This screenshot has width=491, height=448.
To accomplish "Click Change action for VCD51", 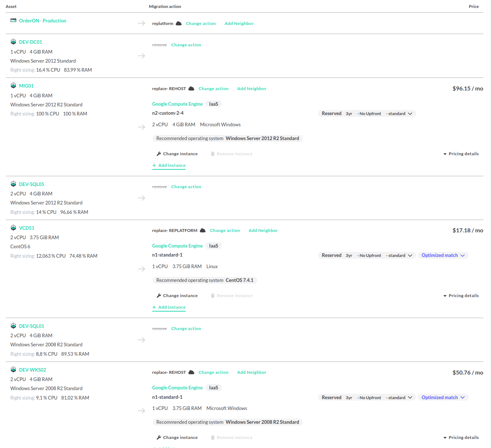I will coord(225,231).
